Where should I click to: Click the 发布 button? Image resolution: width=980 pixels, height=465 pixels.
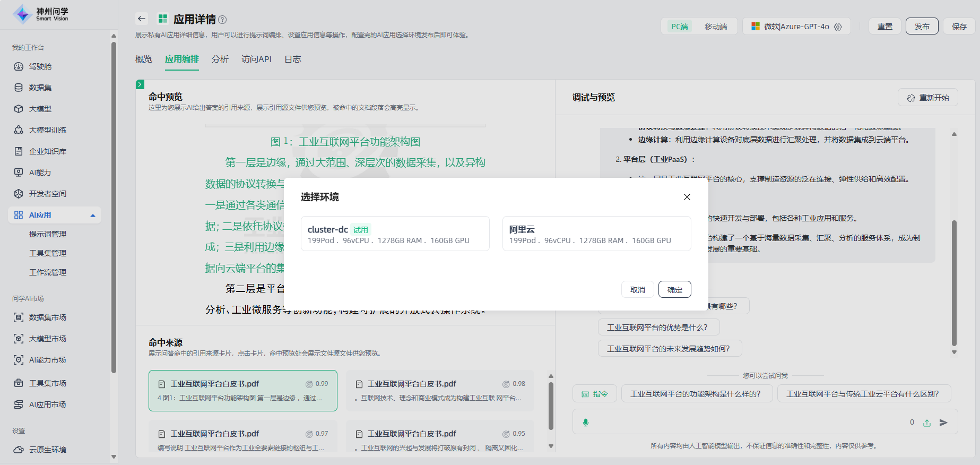(x=922, y=27)
